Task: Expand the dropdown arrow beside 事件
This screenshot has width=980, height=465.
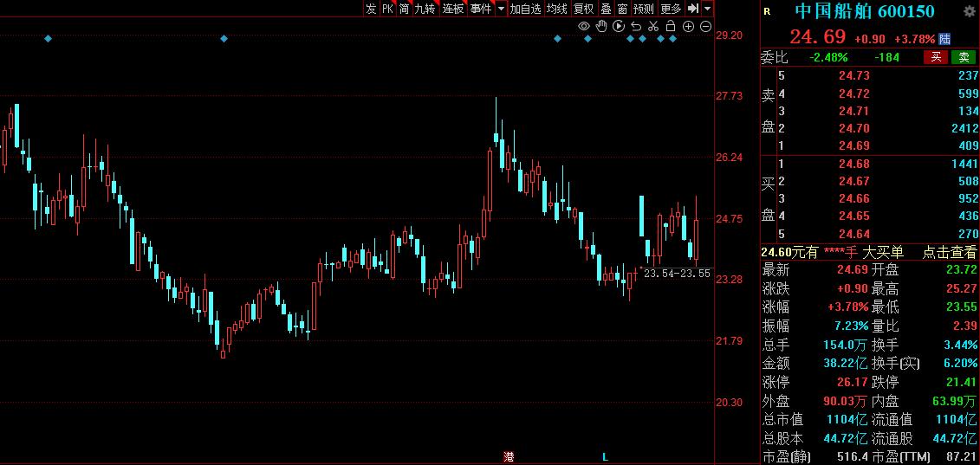Action: (501, 9)
